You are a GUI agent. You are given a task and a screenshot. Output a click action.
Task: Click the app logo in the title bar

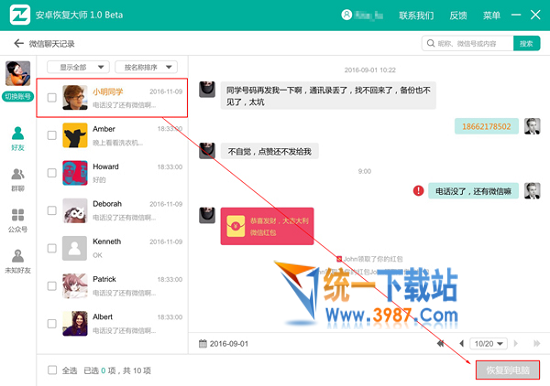tap(20, 14)
